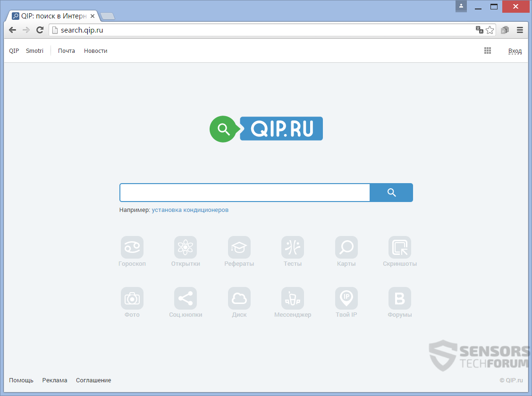Click the Гороскоп label text

point(132,264)
